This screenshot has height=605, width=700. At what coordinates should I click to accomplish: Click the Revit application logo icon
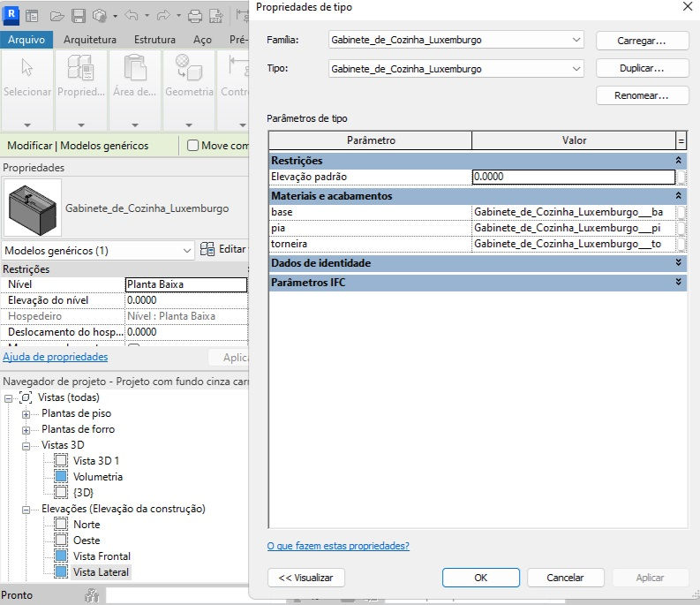click(11, 15)
